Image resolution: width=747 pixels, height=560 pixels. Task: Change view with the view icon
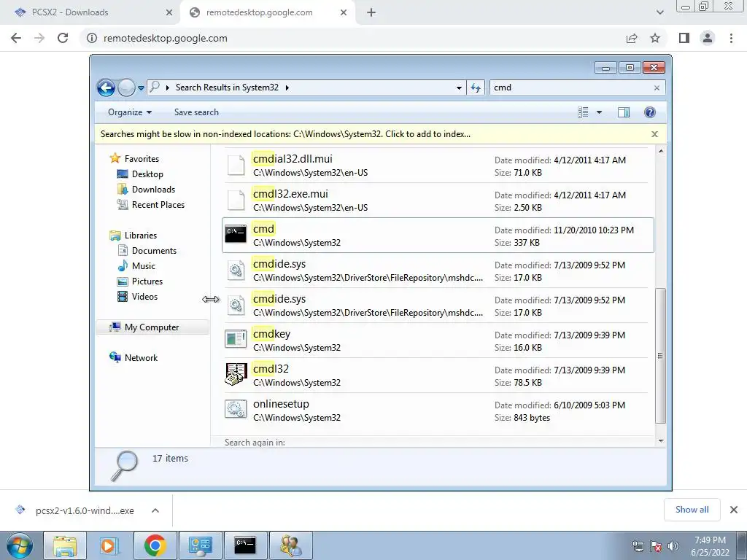(x=583, y=112)
